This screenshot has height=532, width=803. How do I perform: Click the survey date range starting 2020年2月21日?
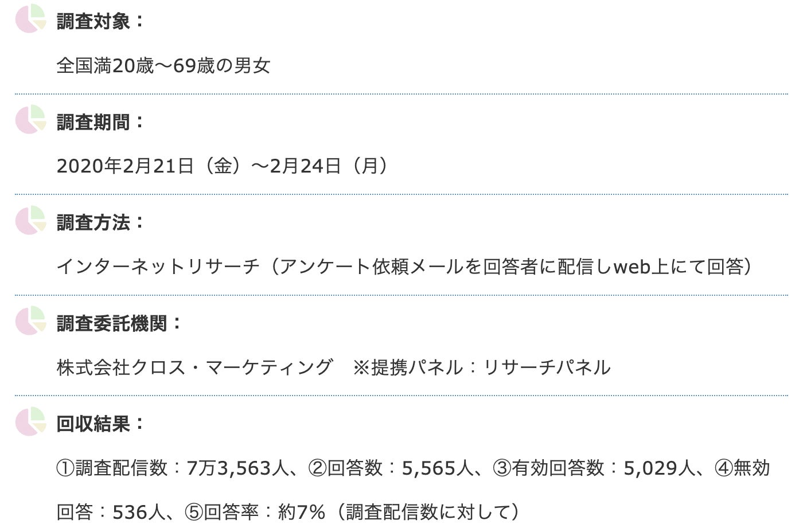(x=223, y=166)
